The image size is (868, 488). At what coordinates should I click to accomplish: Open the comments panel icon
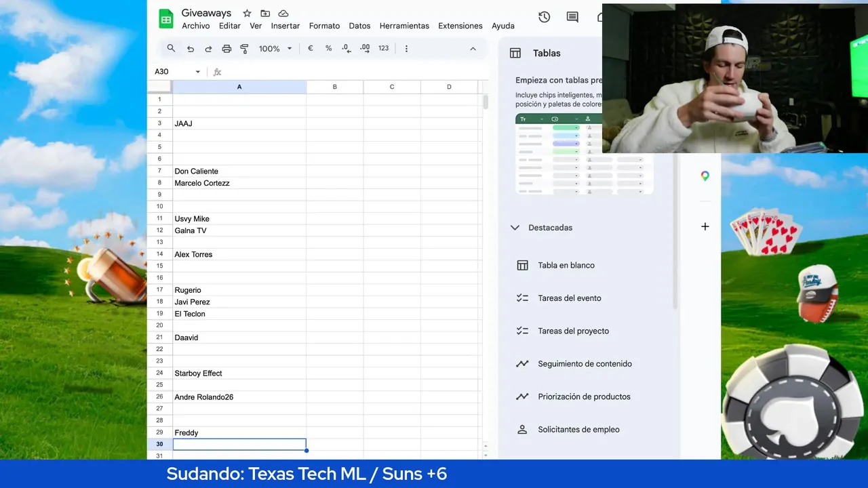click(x=572, y=18)
